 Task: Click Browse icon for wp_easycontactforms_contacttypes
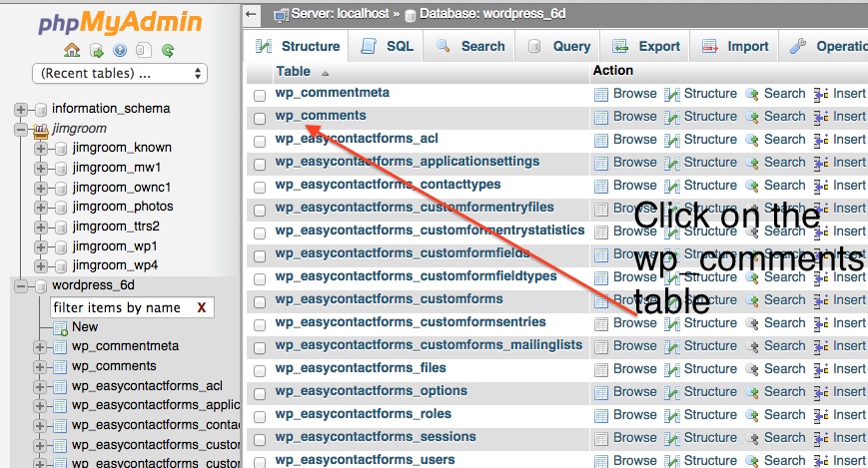click(x=601, y=187)
